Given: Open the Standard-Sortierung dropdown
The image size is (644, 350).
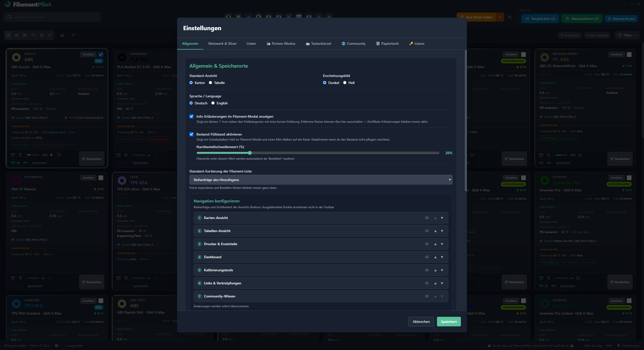Looking at the screenshot, I should pyautogui.click(x=321, y=180).
